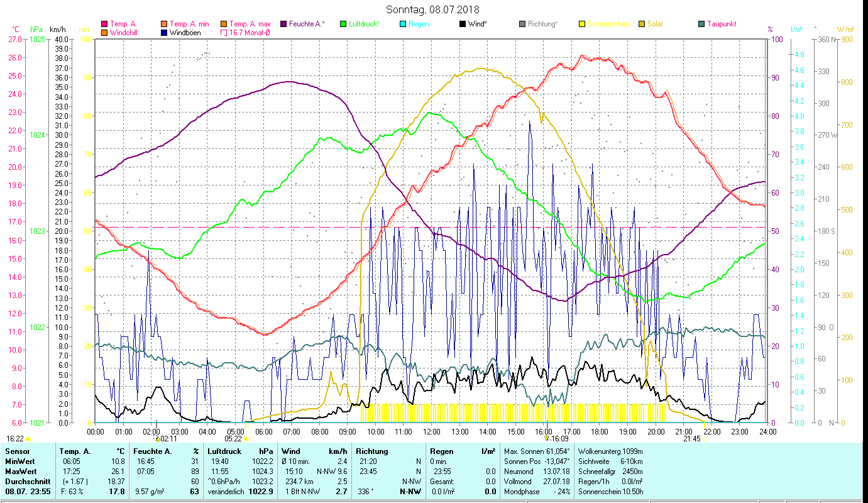Click the Richtung column header in the table

pos(372,451)
